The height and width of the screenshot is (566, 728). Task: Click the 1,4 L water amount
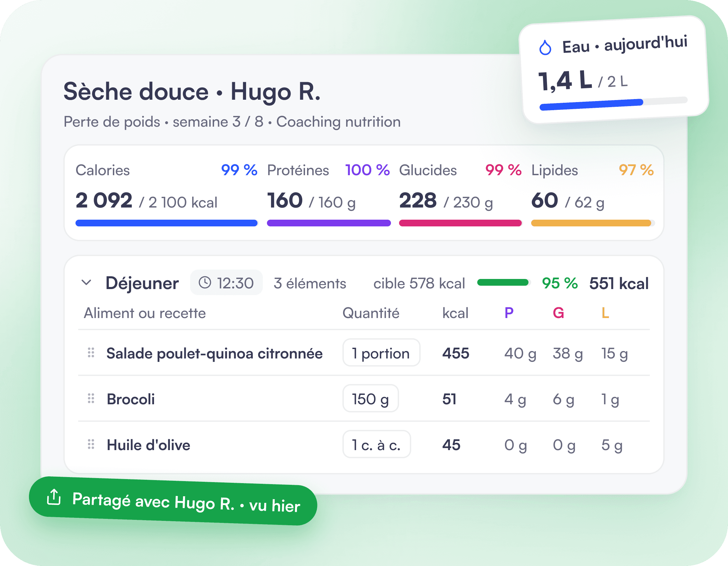coord(565,81)
